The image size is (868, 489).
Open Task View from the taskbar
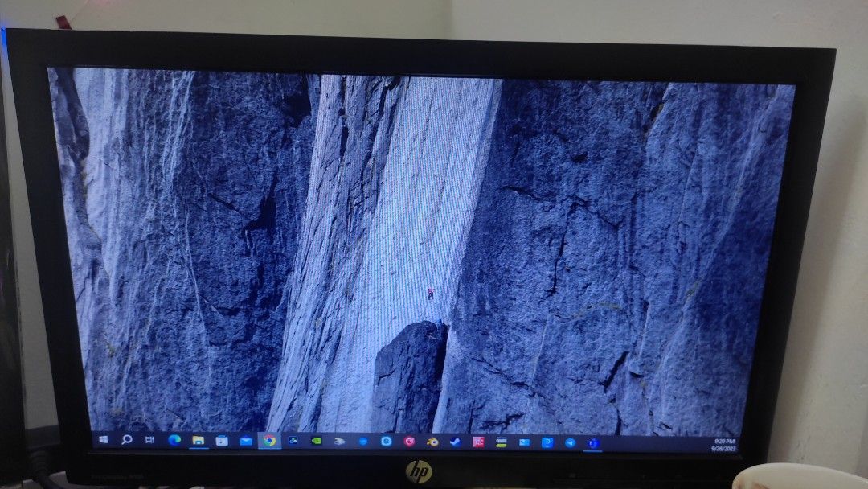click(x=149, y=440)
